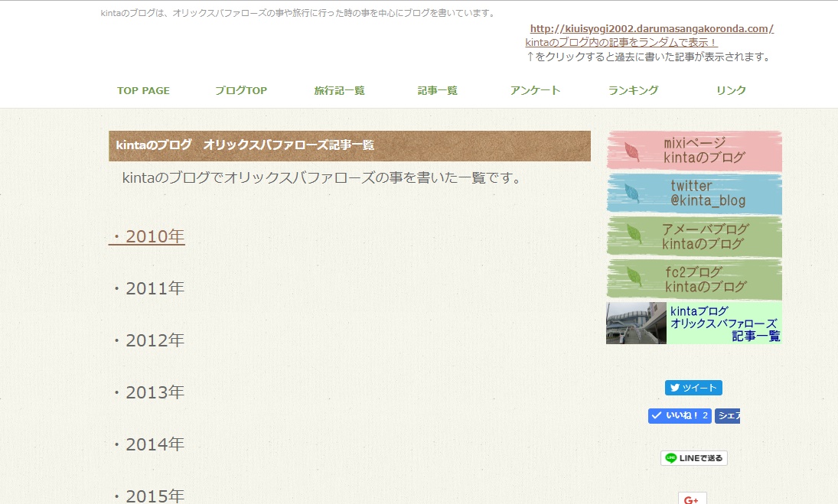Click the blue leaf icon on the twitter banner
Screen dimensions: 838x504
[x=632, y=193]
